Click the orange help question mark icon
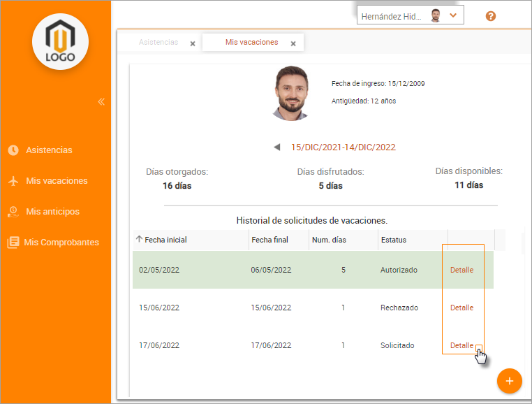The height and width of the screenshot is (404, 532). [x=491, y=16]
